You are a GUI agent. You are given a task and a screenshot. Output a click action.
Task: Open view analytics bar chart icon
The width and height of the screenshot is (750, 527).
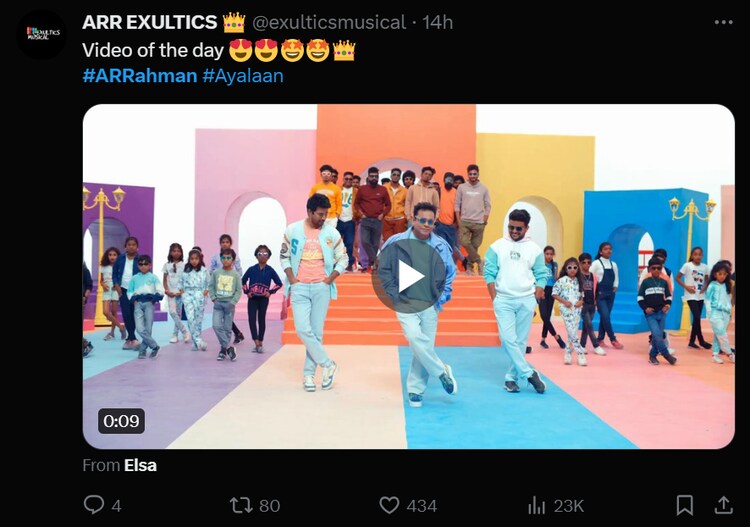pyautogui.click(x=537, y=505)
